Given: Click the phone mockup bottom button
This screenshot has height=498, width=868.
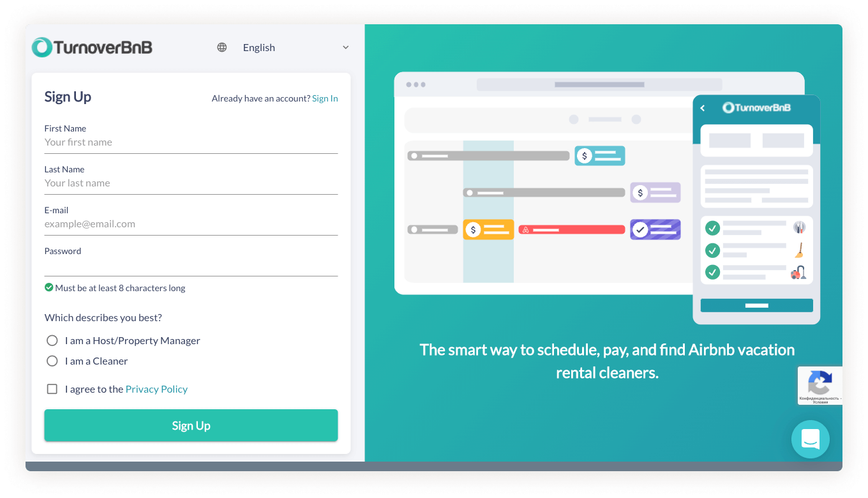Looking at the screenshot, I should (756, 305).
